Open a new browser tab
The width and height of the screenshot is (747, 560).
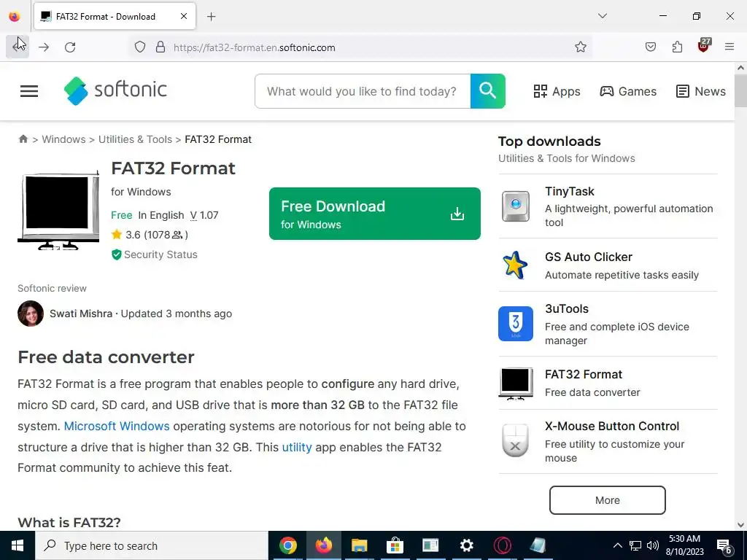[x=212, y=17]
